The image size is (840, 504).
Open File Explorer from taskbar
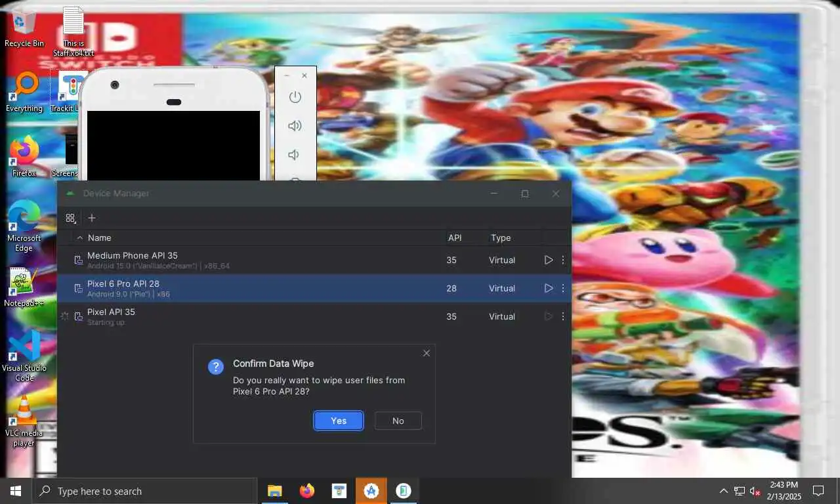(274, 491)
